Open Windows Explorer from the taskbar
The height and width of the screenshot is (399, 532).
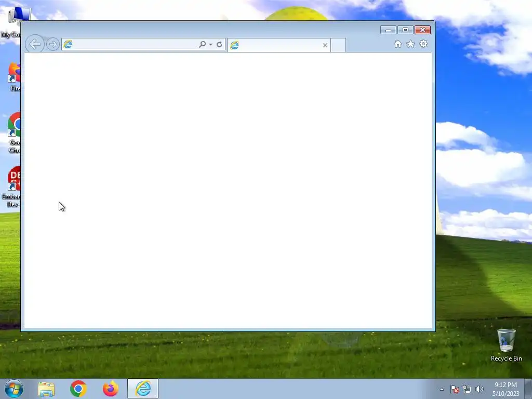(x=46, y=389)
